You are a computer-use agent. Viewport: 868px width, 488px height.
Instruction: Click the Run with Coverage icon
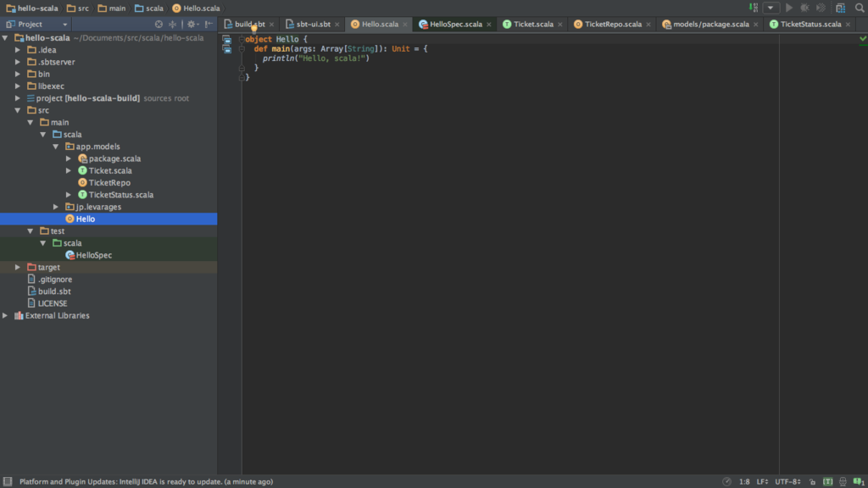821,8
